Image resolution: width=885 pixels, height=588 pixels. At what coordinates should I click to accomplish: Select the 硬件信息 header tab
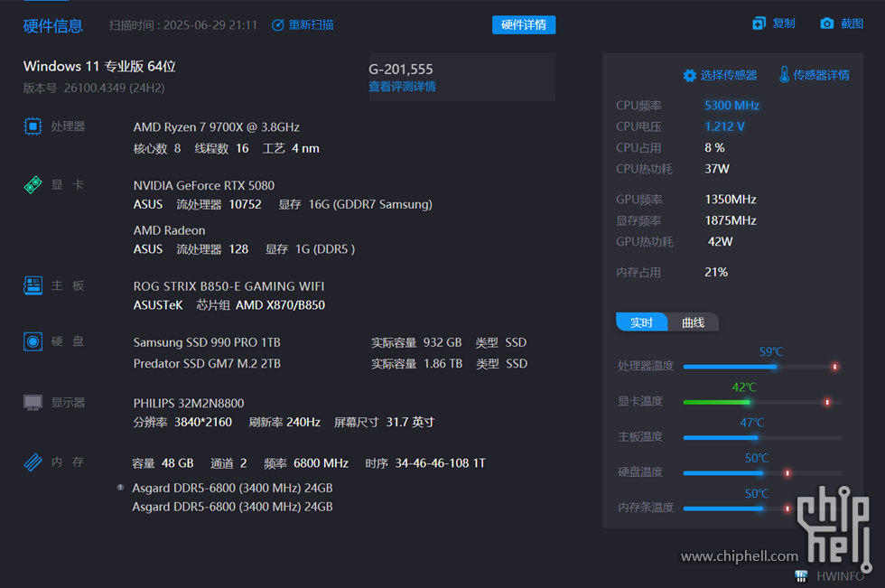click(53, 26)
